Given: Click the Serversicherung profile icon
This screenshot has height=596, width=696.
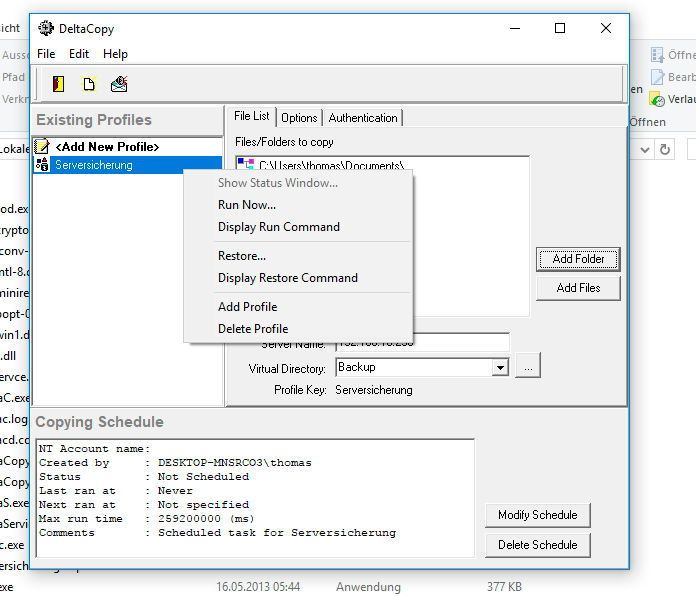Looking at the screenshot, I should pos(42,165).
